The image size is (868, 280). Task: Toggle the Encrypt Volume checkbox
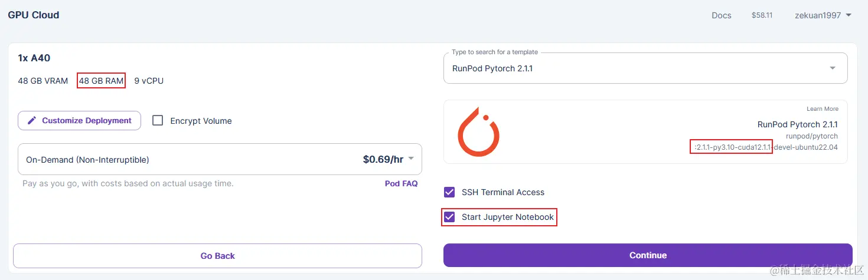(x=158, y=120)
